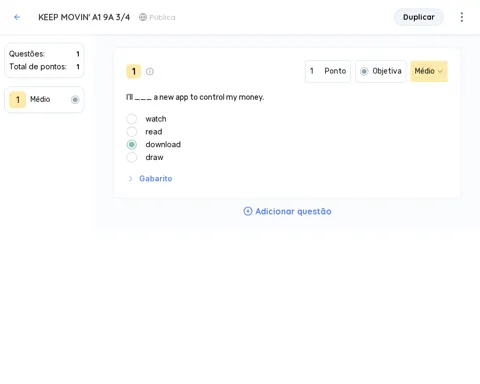Screen dimensions: 480x384
Task: Click the info icon next to question 1
Action: coord(150,71)
